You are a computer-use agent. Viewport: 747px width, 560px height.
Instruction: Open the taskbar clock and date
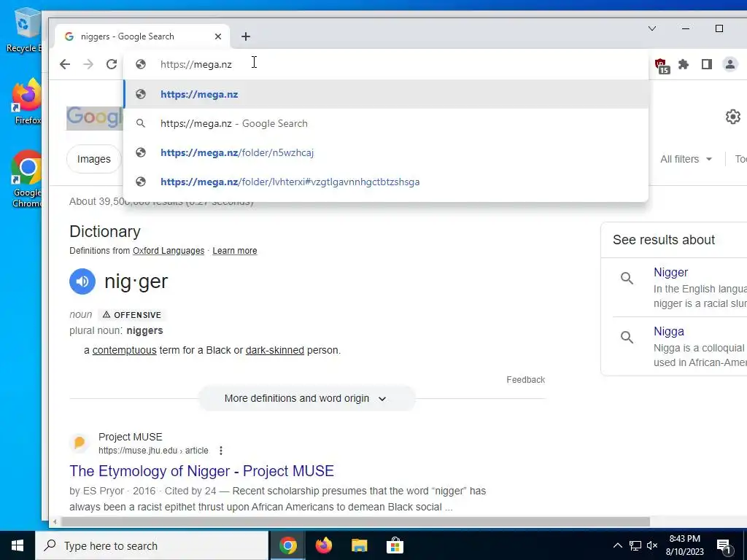(x=684, y=545)
